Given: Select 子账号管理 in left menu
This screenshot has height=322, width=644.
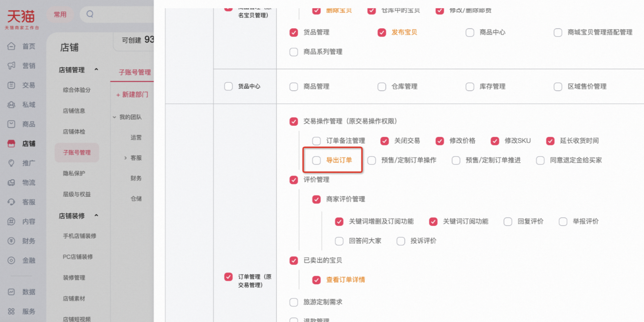Looking at the screenshot, I should point(77,152).
